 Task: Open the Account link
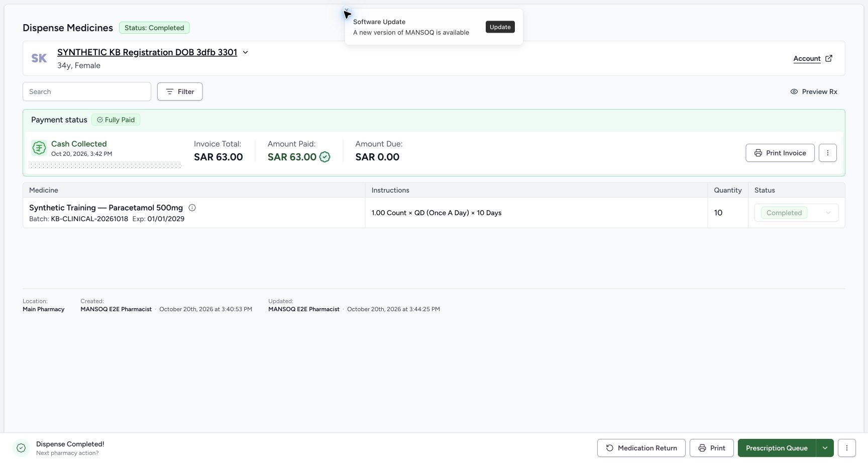(x=807, y=58)
